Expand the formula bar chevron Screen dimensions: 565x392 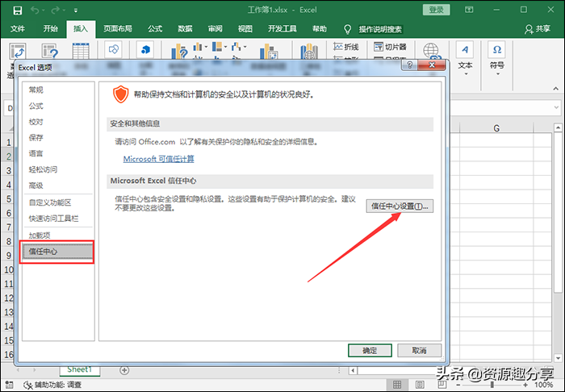556,107
